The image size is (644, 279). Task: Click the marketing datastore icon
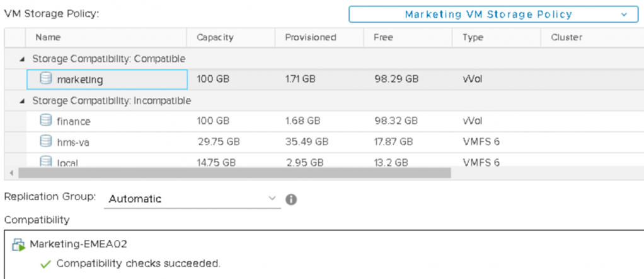point(46,80)
